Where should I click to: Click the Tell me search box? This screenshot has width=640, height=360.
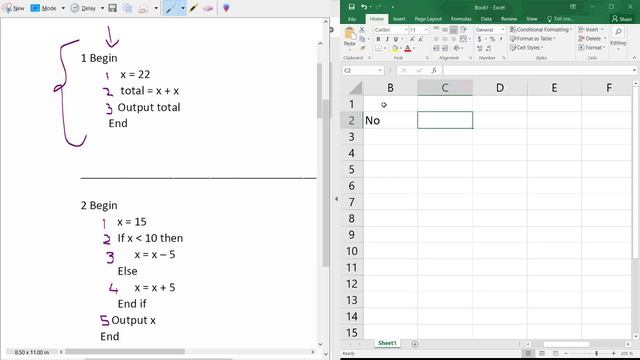(560, 19)
